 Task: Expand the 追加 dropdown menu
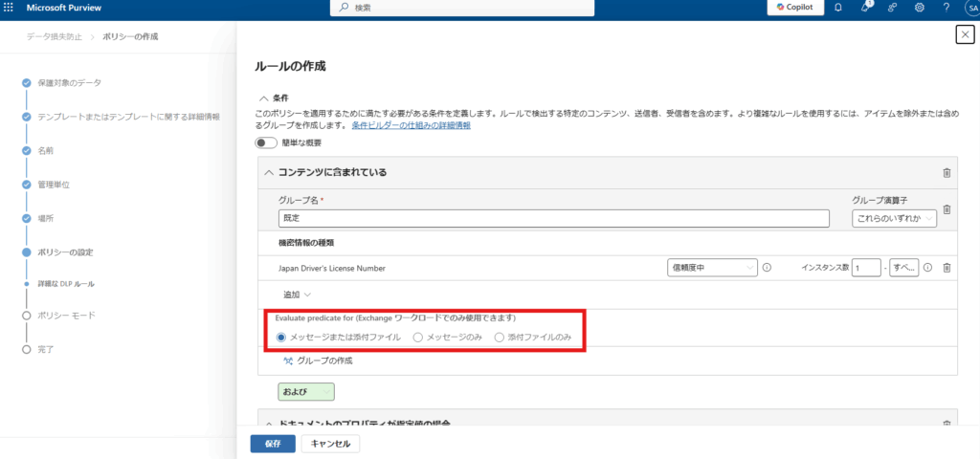(x=296, y=295)
